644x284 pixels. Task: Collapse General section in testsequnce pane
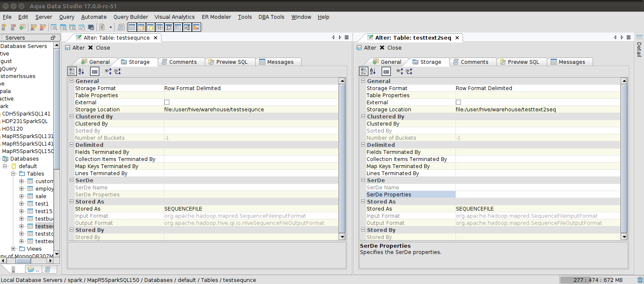click(71, 81)
